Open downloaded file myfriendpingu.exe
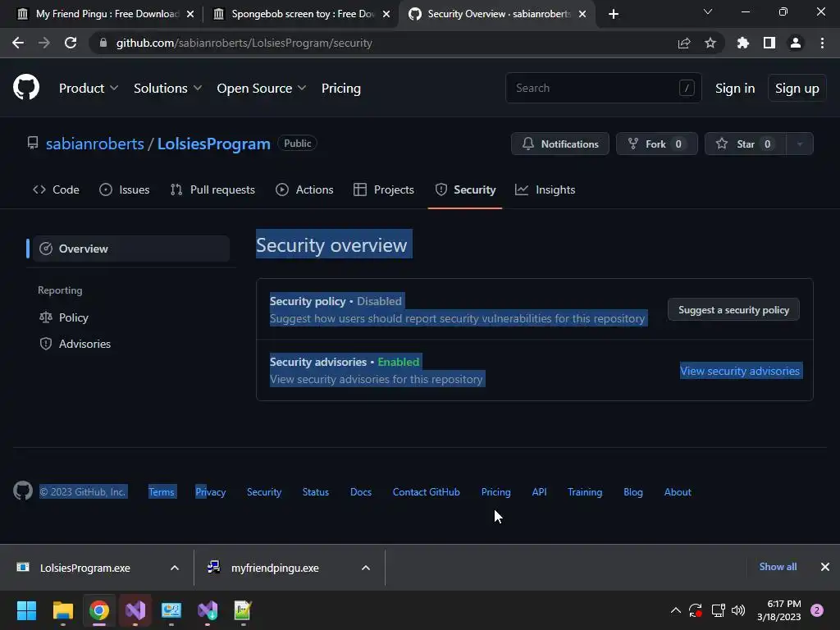The width and height of the screenshot is (840, 630). [x=275, y=568]
